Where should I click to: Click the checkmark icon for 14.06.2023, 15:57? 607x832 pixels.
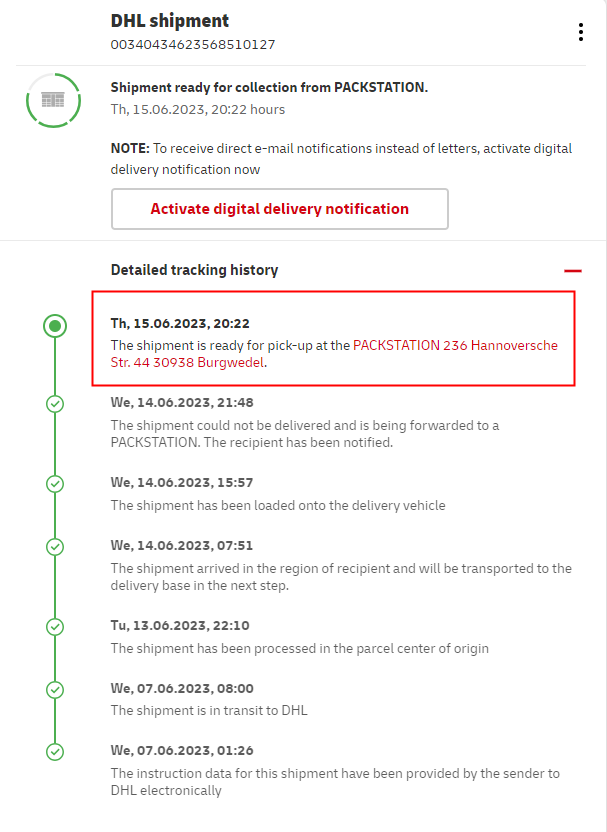point(55,484)
